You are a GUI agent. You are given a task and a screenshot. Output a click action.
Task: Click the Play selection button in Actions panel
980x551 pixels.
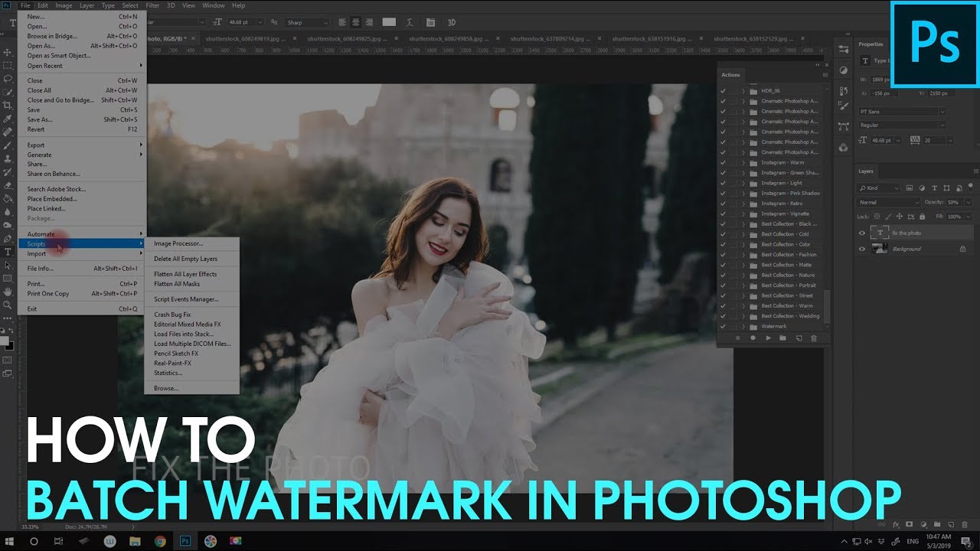(768, 337)
